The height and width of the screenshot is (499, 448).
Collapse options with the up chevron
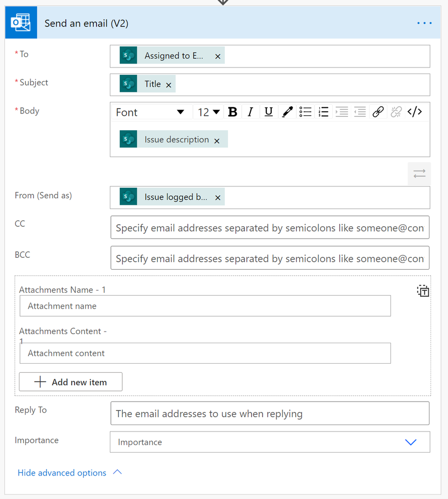[117, 472]
